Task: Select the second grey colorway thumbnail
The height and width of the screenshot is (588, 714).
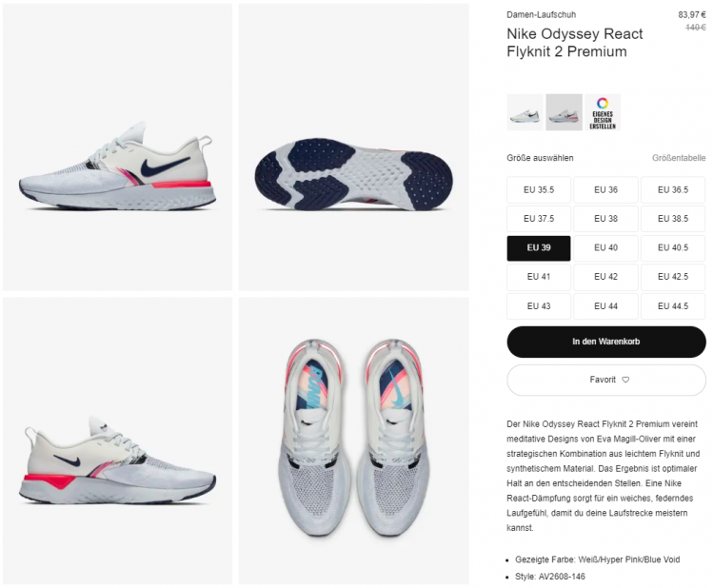Action: pyautogui.click(x=564, y=112)
